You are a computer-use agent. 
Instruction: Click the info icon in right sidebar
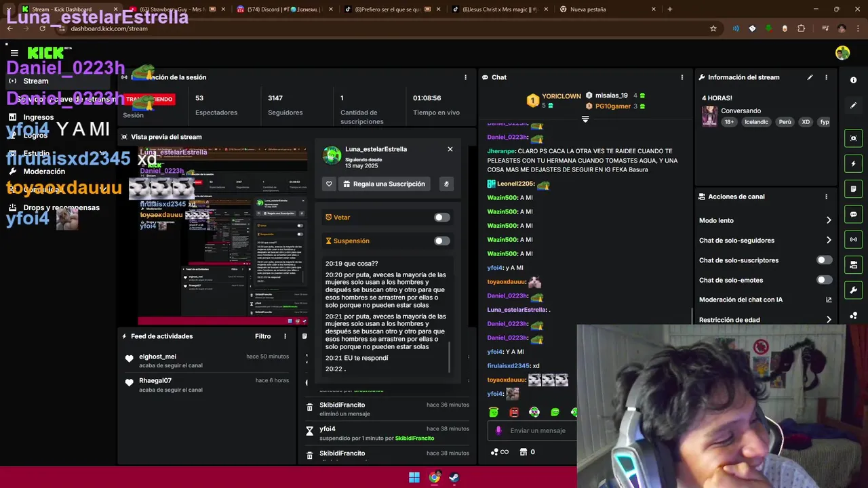[x=853, y=80]
